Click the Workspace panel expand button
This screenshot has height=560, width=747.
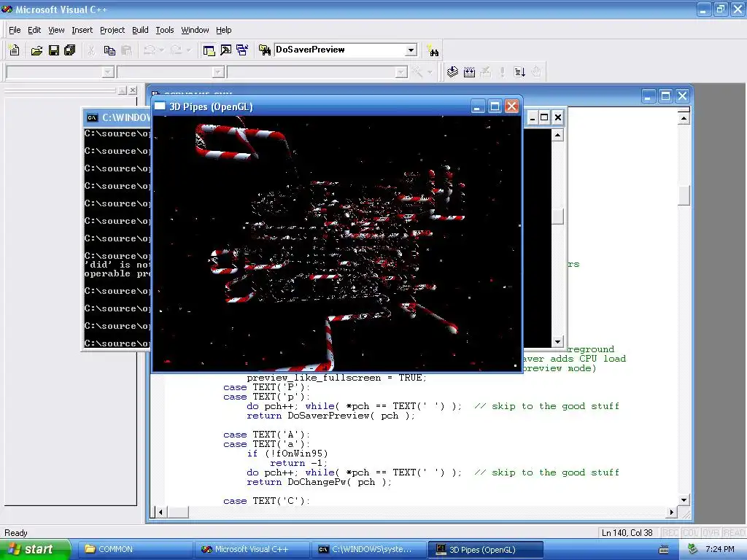tap(123, 90)
